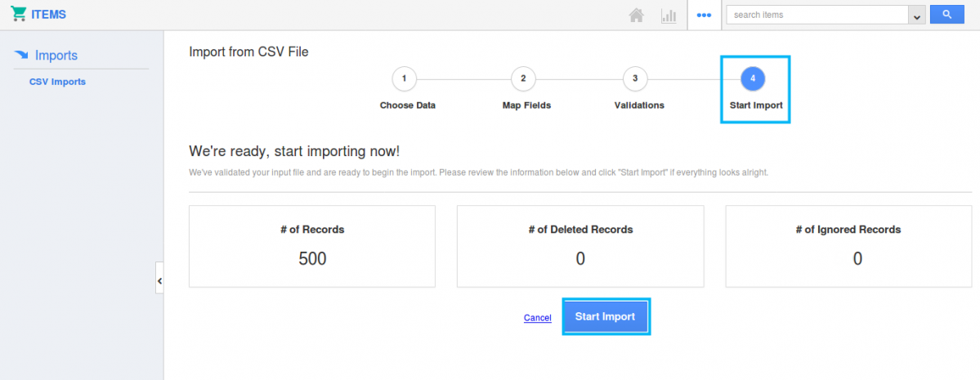Screen dimensions: 980x380
Task: Open the three-dots more menu
Action: 704,15
